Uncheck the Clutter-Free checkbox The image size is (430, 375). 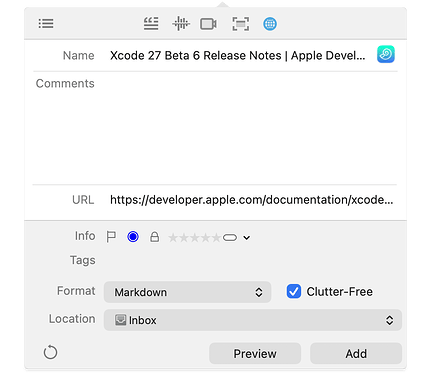tap(294, 292)
